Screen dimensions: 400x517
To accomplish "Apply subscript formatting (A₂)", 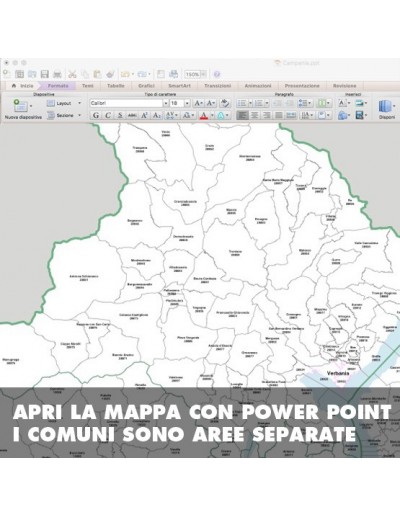I will [x=156, y=115].
